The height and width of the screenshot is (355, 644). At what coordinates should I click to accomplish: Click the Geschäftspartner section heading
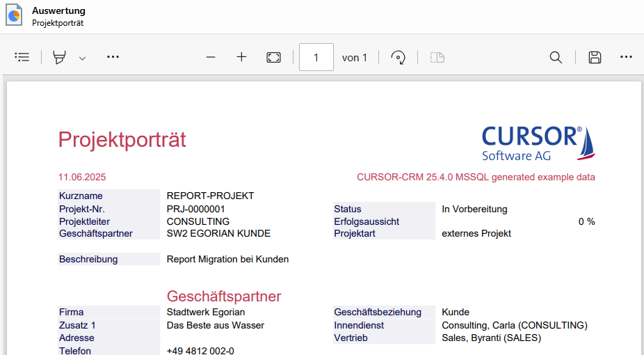click(224, 297)
